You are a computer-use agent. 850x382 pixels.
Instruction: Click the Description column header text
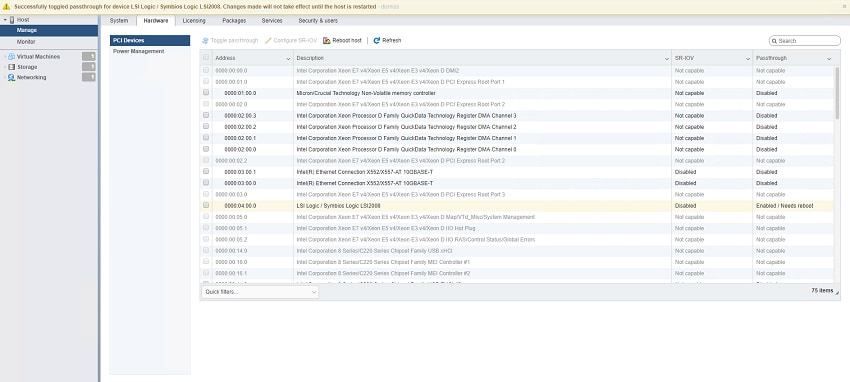tap(310, 58)
